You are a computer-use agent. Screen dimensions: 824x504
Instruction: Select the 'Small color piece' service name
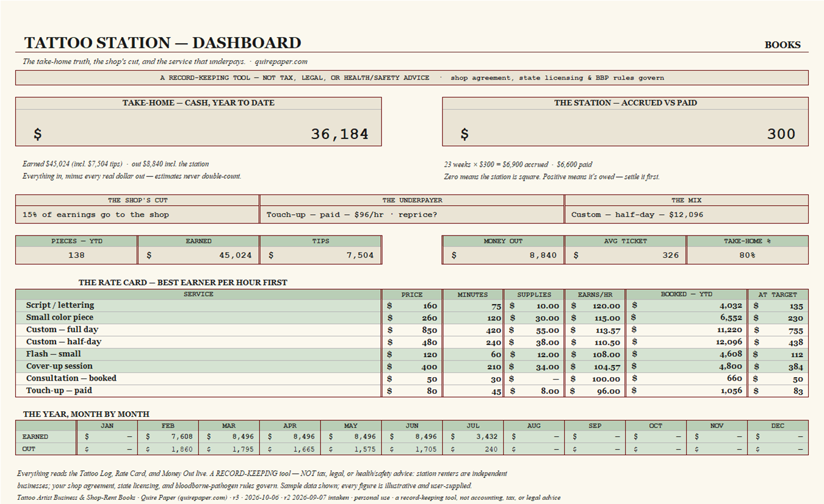[60, 318]
